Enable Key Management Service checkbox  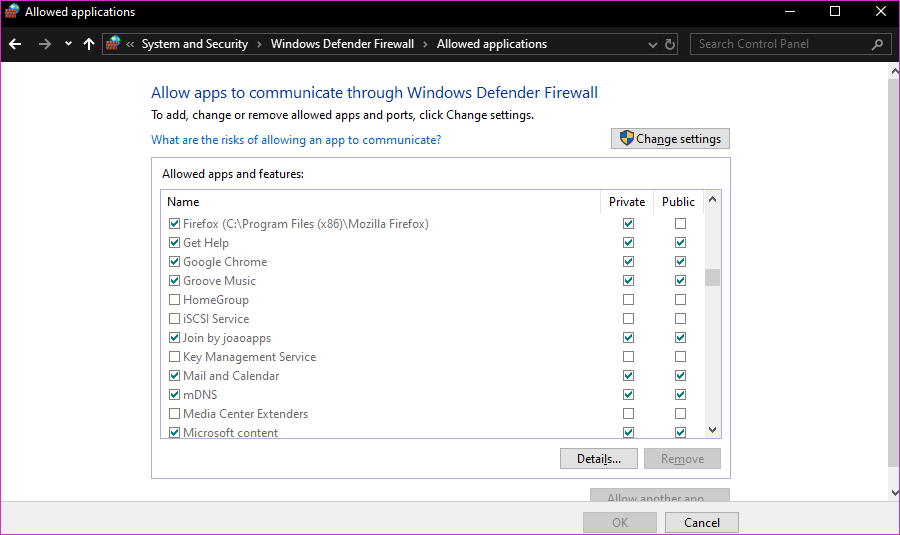[174, 356]
